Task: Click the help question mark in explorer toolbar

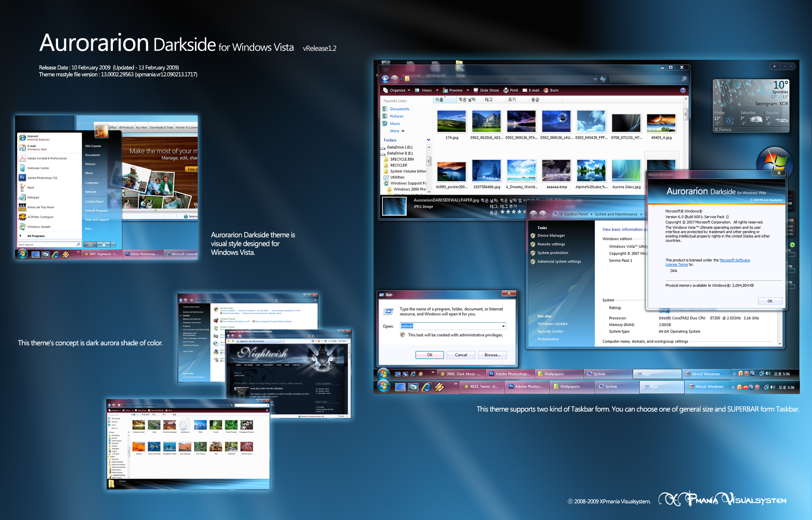Action: coord(683,90)
